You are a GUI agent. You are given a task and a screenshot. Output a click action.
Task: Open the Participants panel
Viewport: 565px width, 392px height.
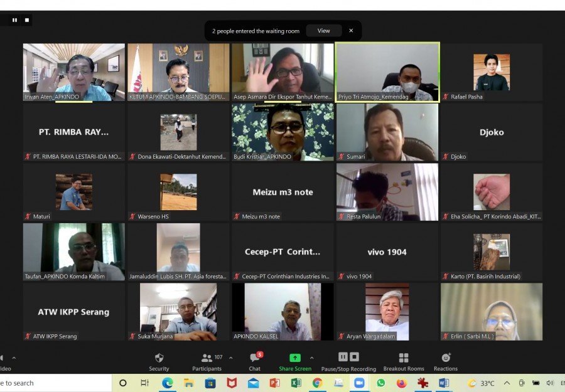(207, 362)
